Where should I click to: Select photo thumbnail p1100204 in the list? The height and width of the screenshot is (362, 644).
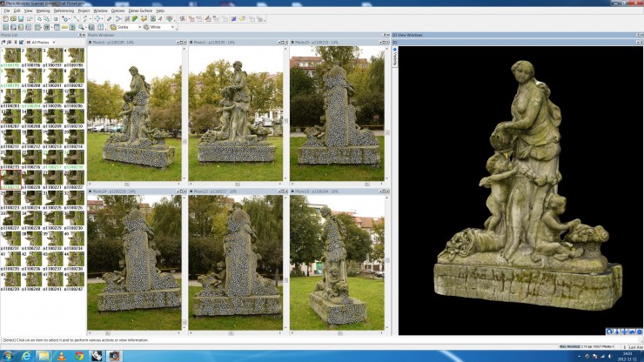coord(31,97)
